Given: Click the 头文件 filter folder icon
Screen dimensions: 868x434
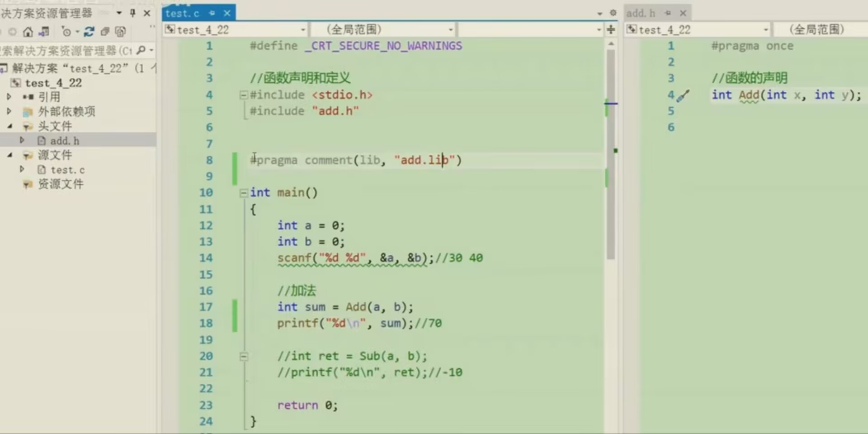Looking at the screenshot, I should [28, 127].
